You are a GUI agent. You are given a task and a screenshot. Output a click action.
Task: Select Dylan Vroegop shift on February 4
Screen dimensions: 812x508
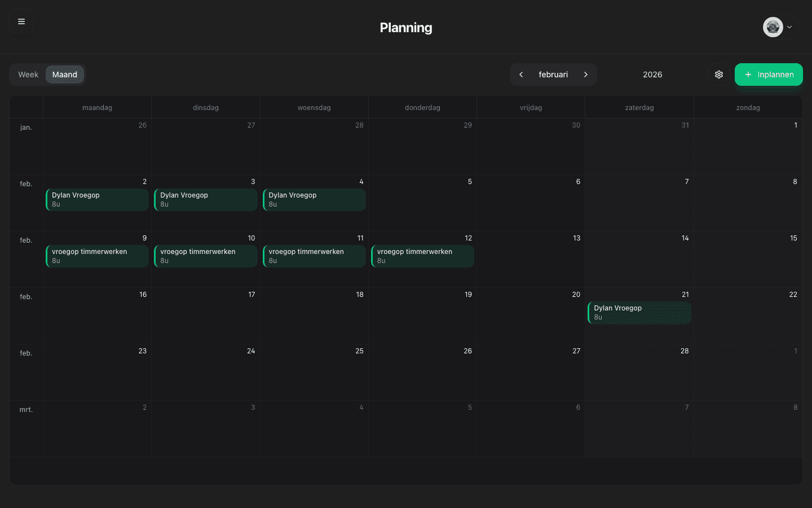tap(314, 200)
